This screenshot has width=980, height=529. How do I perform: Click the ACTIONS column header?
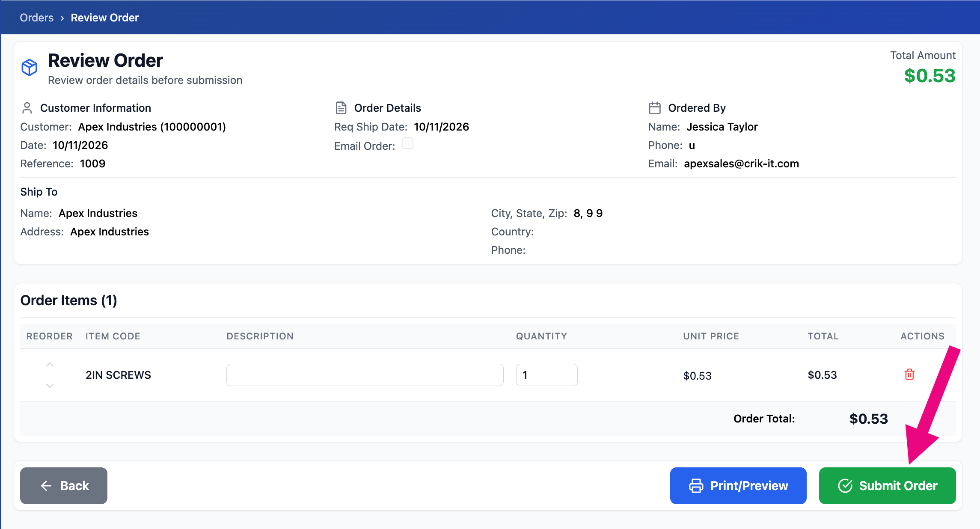coord(922,336)
